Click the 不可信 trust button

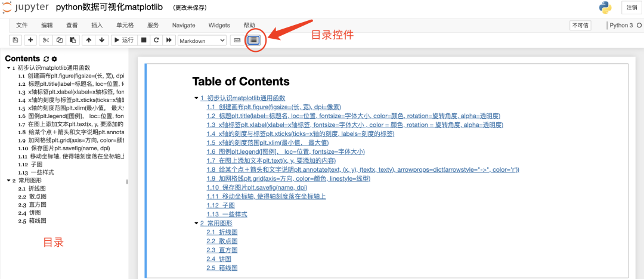pyautogui.click(x=580, y=26)
